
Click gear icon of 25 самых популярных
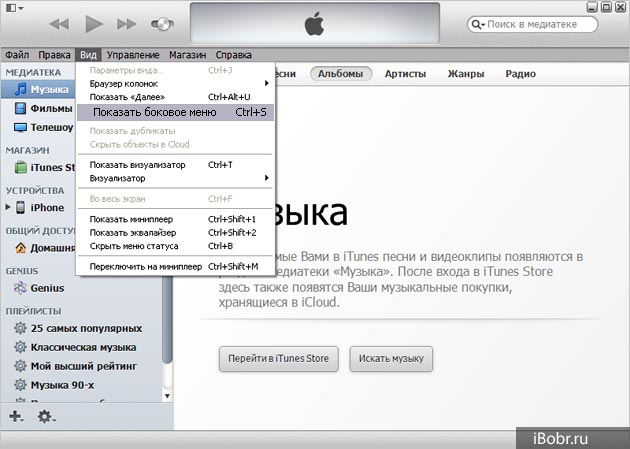pyautogui.click(x=20, y=328)
